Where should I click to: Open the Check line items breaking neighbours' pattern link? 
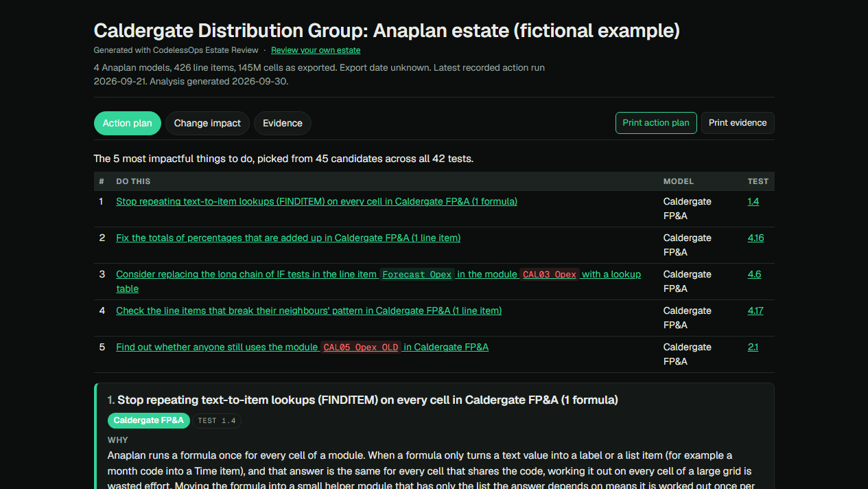click(x=309, y=310)
